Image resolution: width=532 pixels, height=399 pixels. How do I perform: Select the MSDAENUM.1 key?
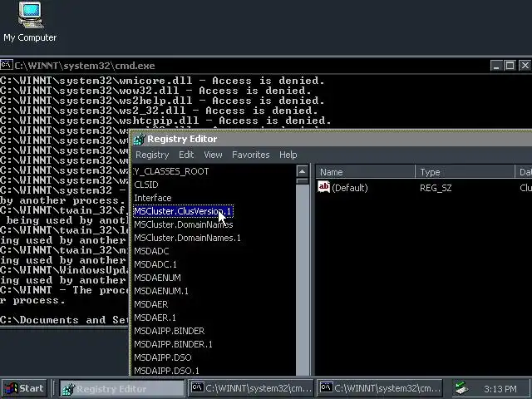[161, 291]
